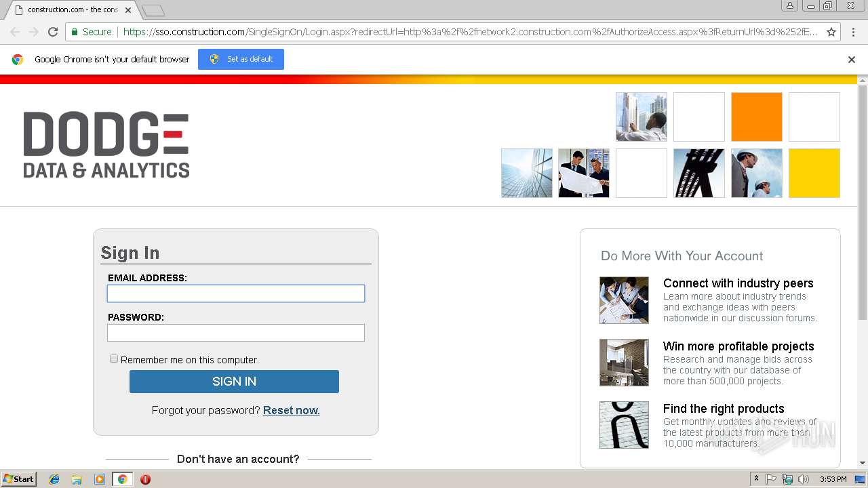Open the network status tray icon
This screenshot has height=488, width=868.
tap(787, 479)
